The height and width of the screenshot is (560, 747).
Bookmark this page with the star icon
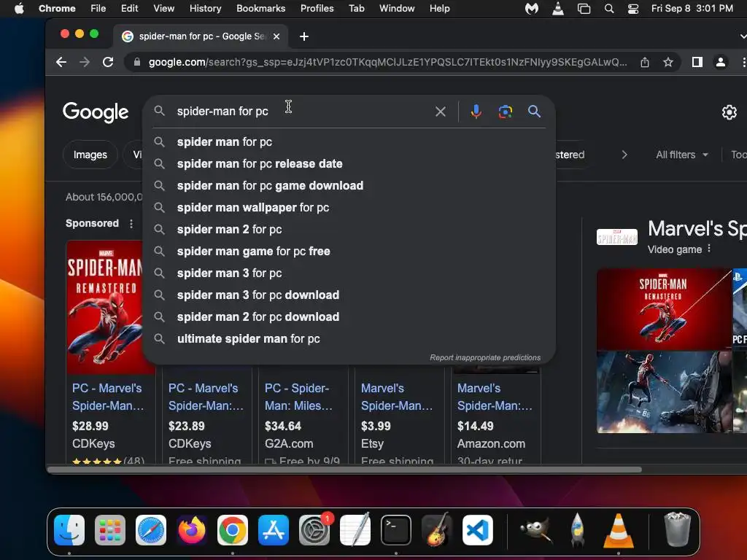coord(668,62)
